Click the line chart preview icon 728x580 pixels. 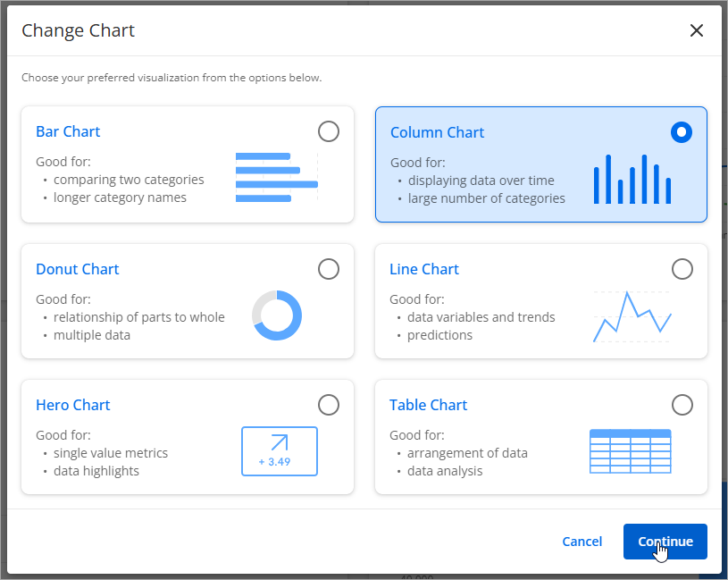point(632,316)
